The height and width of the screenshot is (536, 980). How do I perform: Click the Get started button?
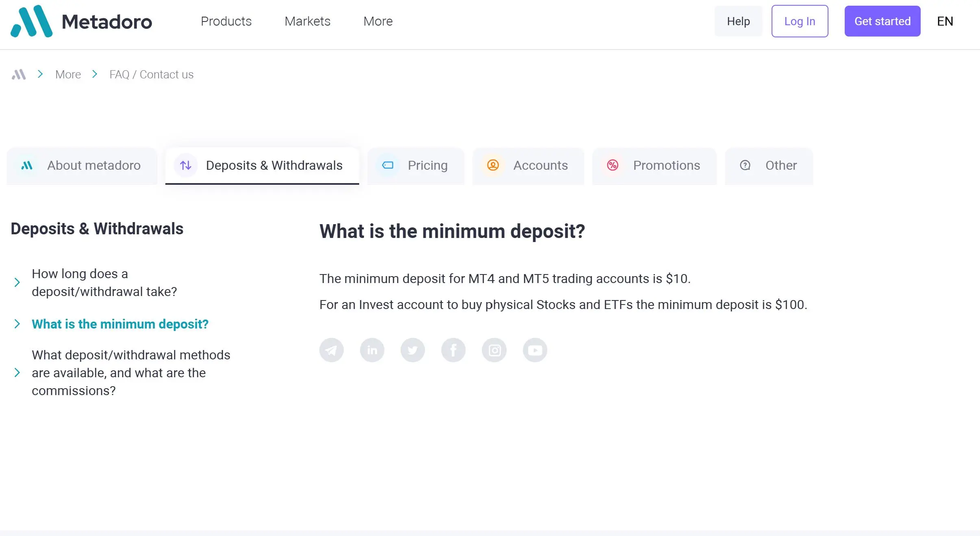(882, 21)
